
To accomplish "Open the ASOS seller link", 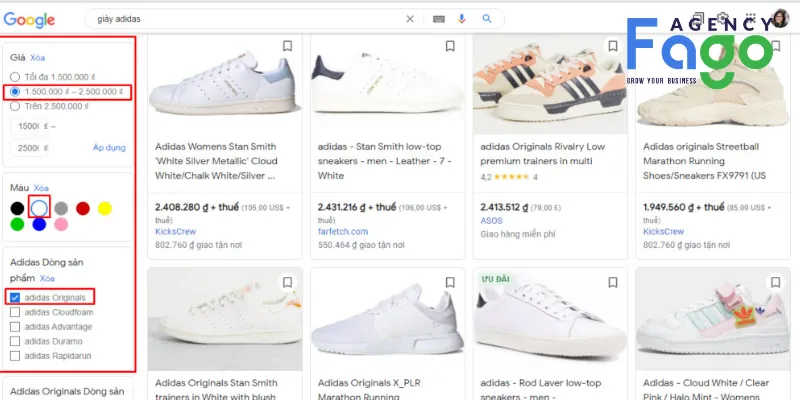I will pos(491,221).
